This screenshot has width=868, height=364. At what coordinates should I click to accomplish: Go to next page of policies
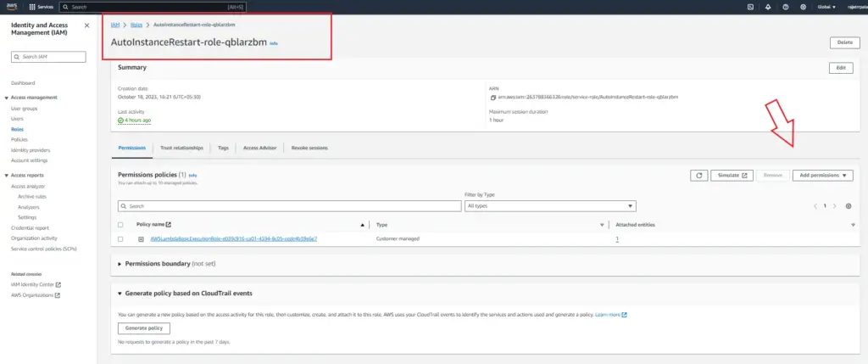[x=835, y=206]
